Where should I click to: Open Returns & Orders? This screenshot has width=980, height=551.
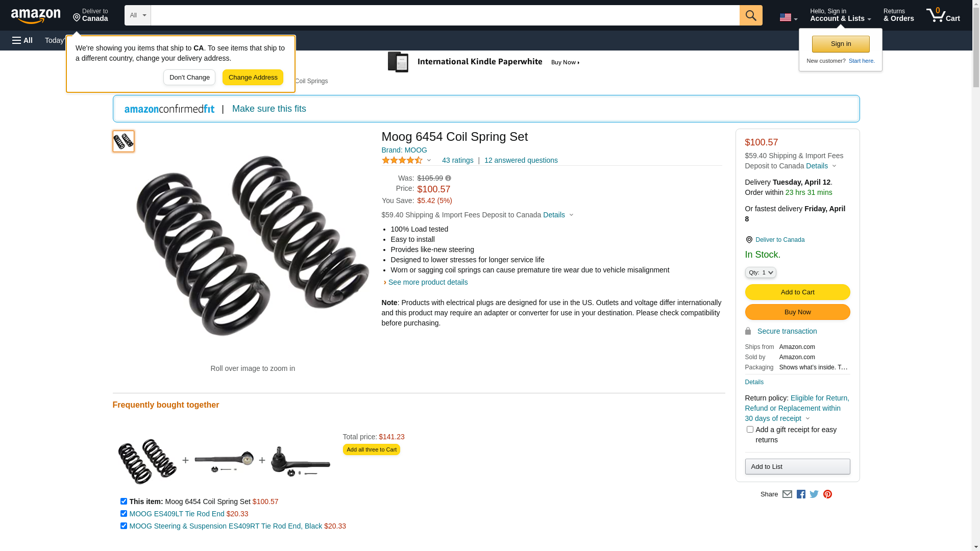(x=898, y=15)
